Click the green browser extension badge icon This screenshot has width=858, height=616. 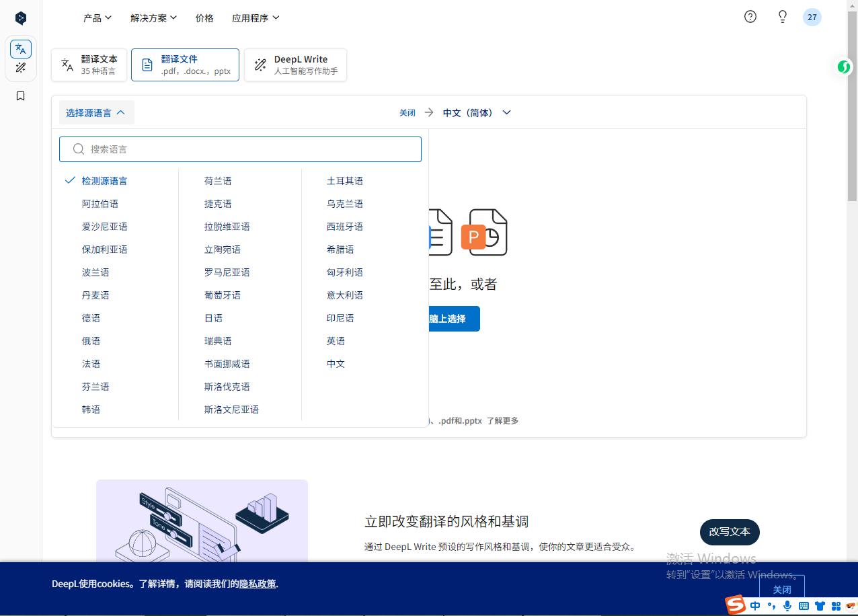(x=843, y=67)
